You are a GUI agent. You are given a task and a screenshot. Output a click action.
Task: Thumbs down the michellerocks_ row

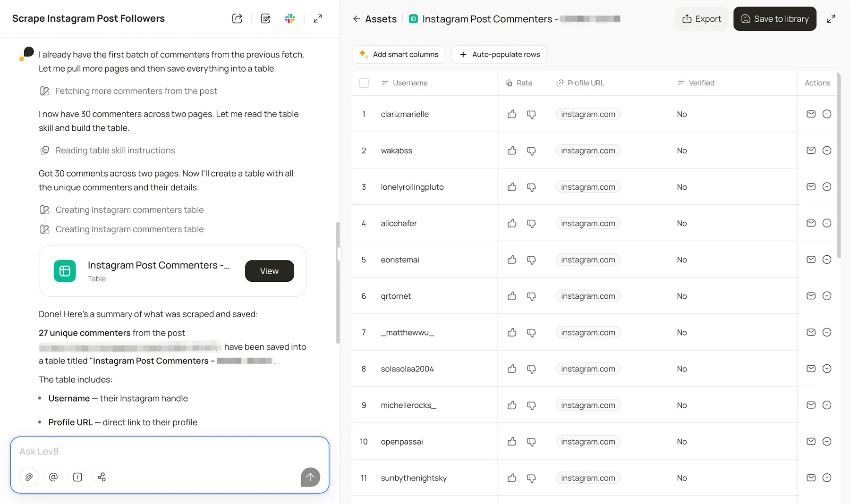531,405
